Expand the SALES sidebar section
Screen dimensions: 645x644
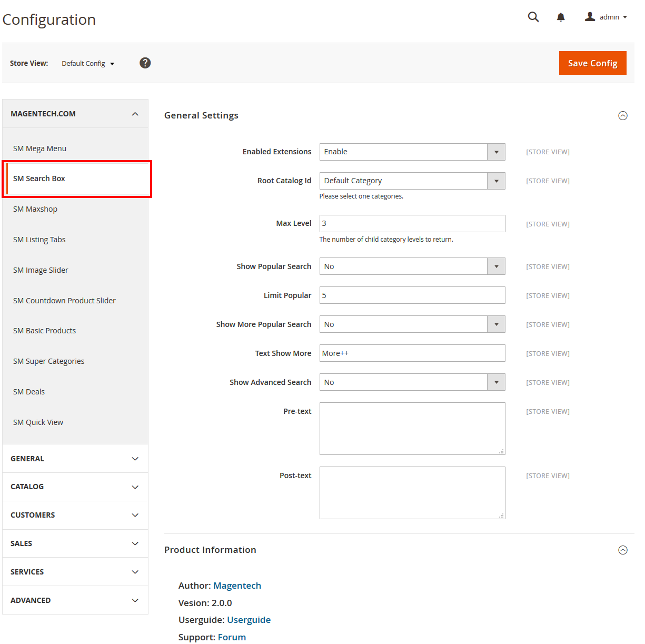(75, 543)
